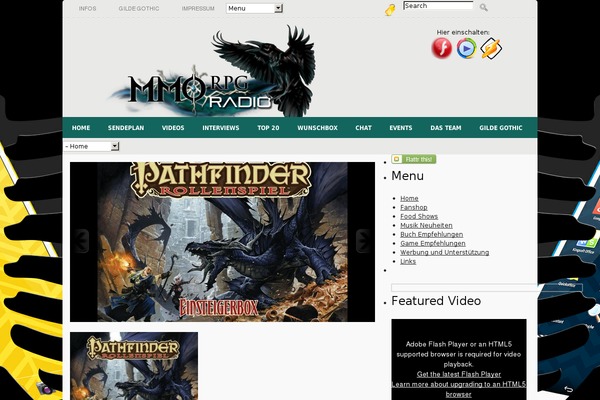
Task: Click the yellow key login icon
Action: 390,10
